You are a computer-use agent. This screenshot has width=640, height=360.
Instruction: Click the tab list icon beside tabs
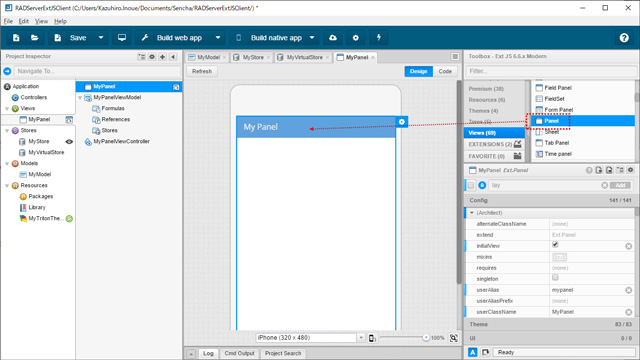pos(455,57)
